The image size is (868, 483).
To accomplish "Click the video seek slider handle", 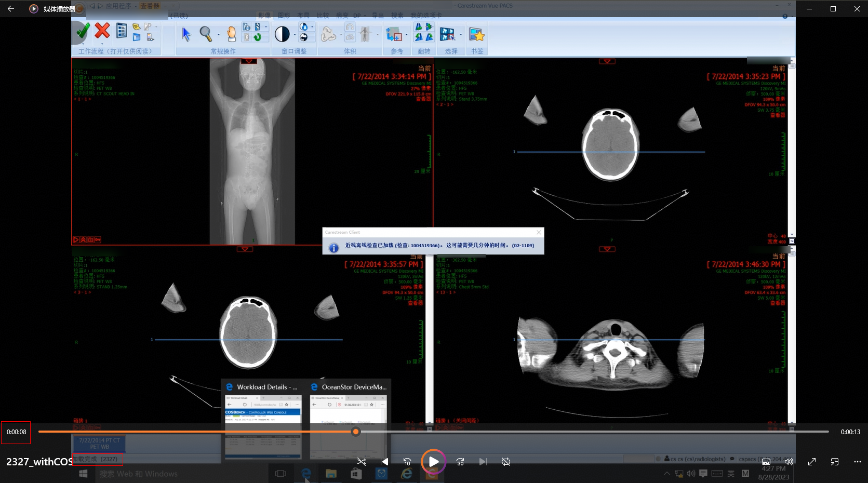I will (356, 432).
